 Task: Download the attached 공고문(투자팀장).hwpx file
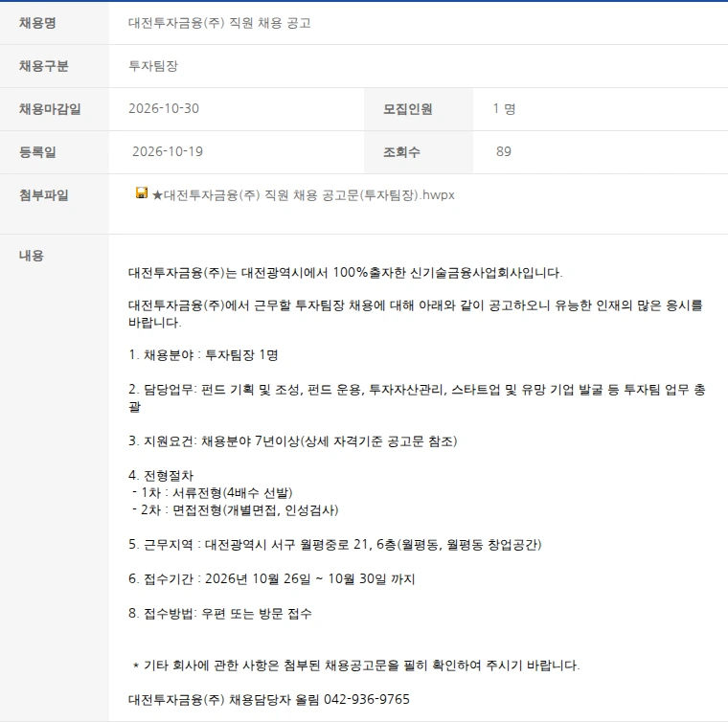coord(304,195)
